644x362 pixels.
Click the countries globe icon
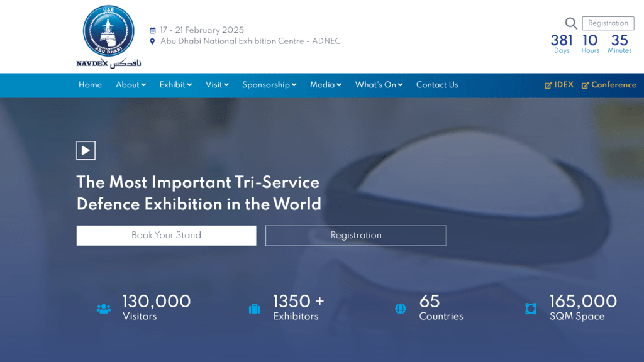tap(401, 309)
